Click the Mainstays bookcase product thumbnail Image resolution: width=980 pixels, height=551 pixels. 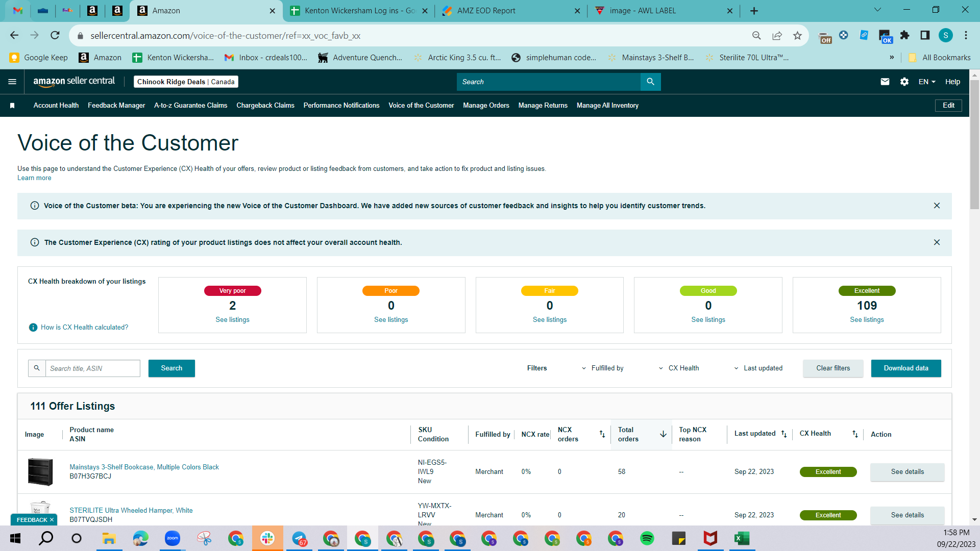tap(40, 471)
